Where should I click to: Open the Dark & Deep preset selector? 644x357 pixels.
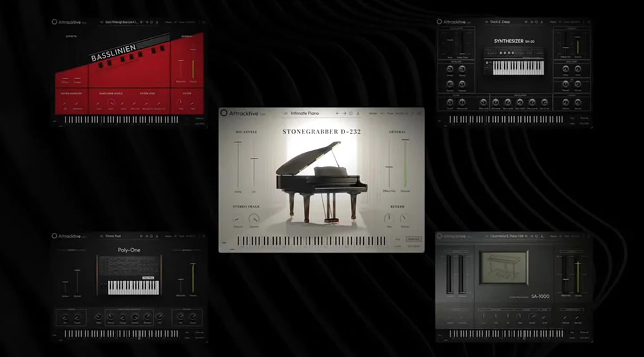499,21
